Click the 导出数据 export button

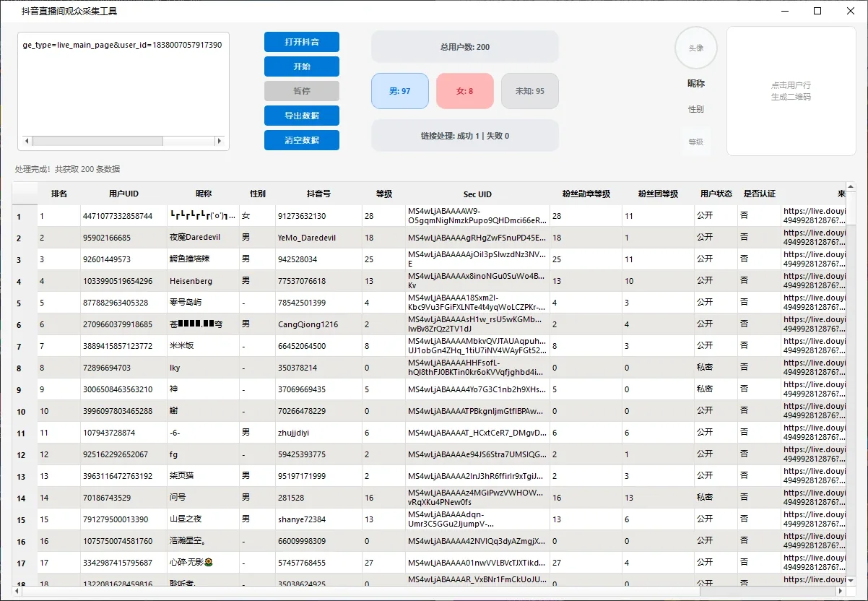point(302,116)
